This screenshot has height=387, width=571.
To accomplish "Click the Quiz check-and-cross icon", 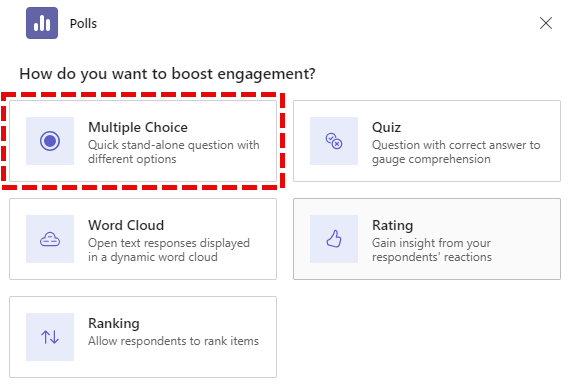I will [x=334, y=141].
